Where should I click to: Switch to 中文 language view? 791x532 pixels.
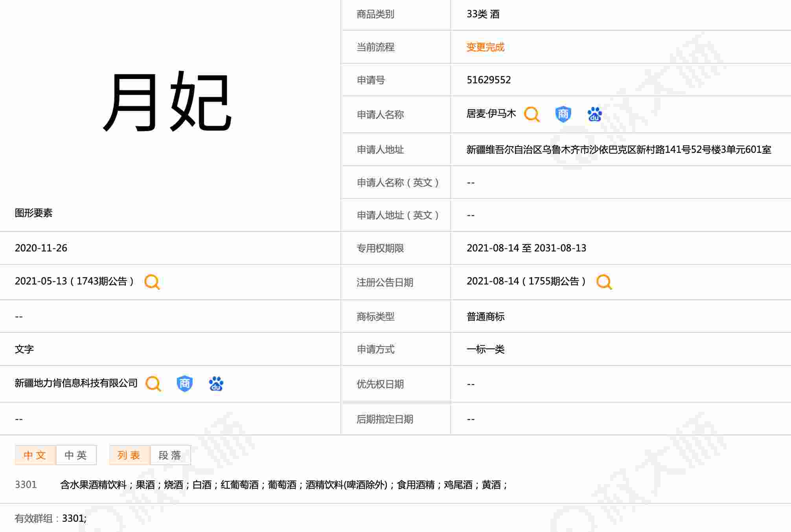tap(35, 455)
